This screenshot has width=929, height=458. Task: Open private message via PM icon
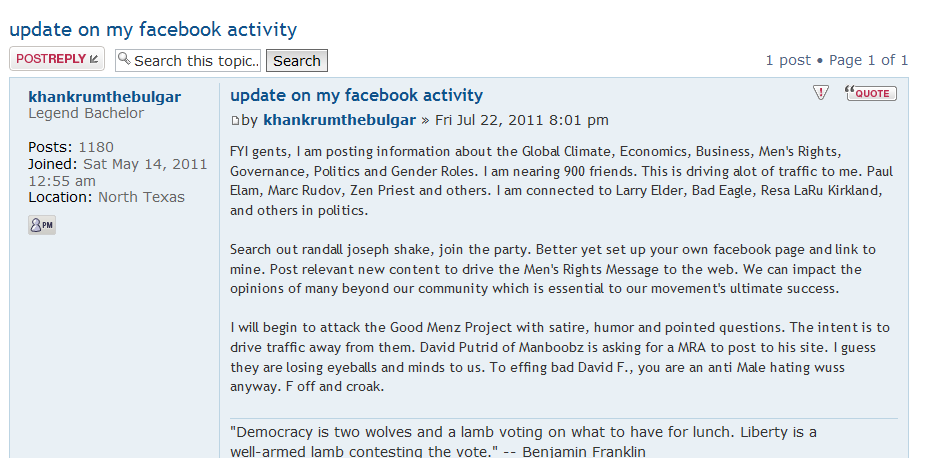point(42,225)
